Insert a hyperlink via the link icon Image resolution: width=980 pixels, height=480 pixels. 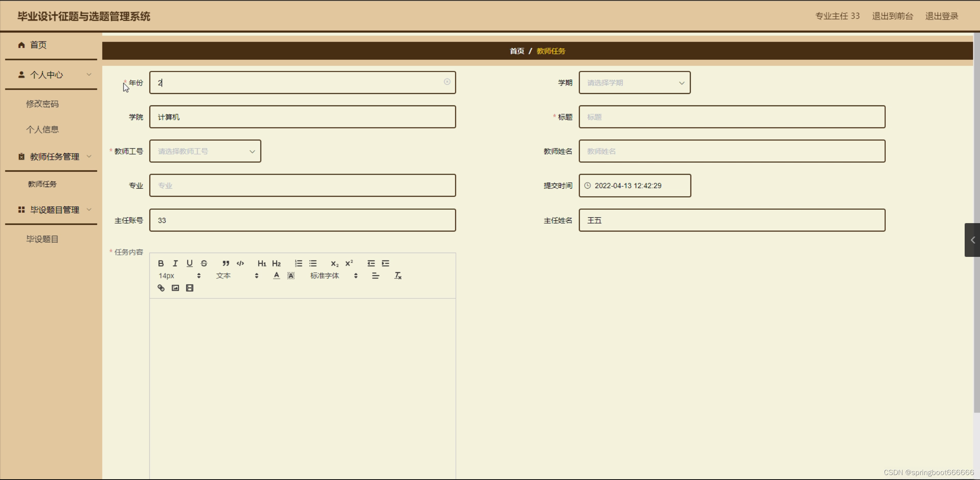(x=161, y=288)
